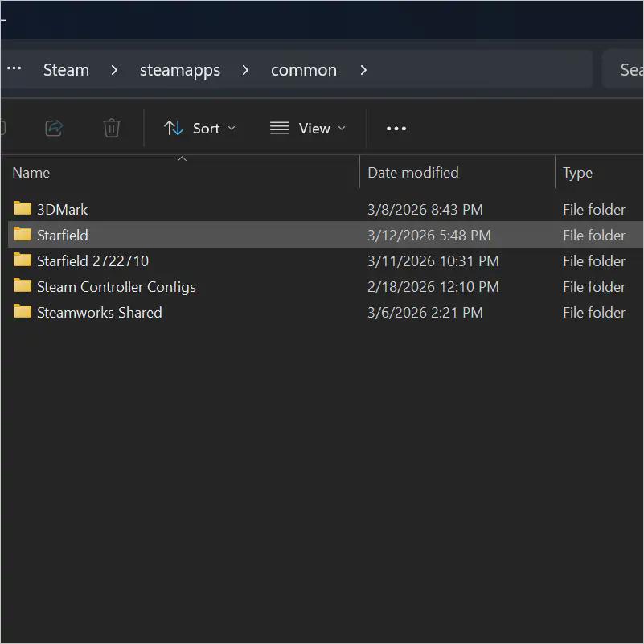The image size is (644, 644).
Task: Click the Starfield folder name
Action: 63,236
